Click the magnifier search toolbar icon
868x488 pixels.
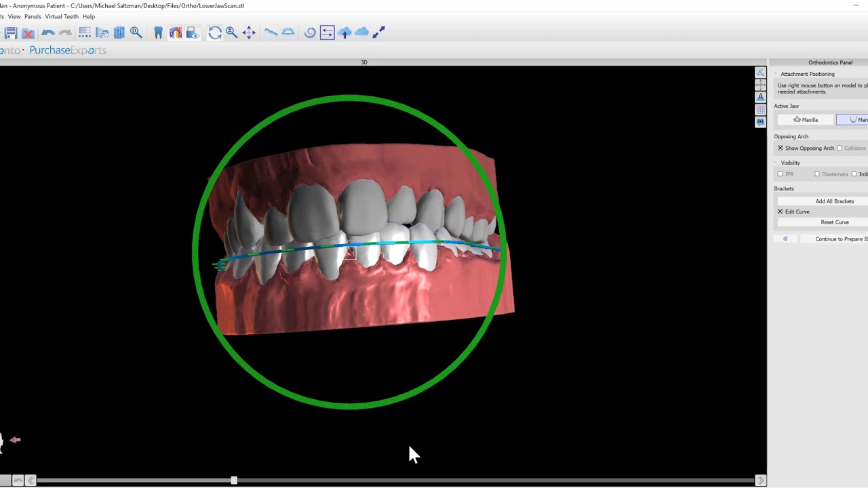pos(136,33)
